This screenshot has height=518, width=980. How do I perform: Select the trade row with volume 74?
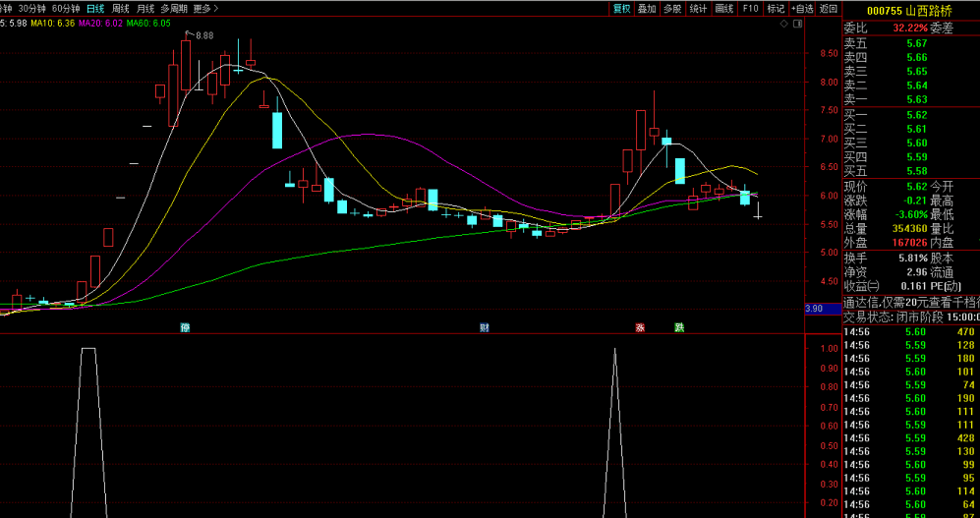pos(911,385)
